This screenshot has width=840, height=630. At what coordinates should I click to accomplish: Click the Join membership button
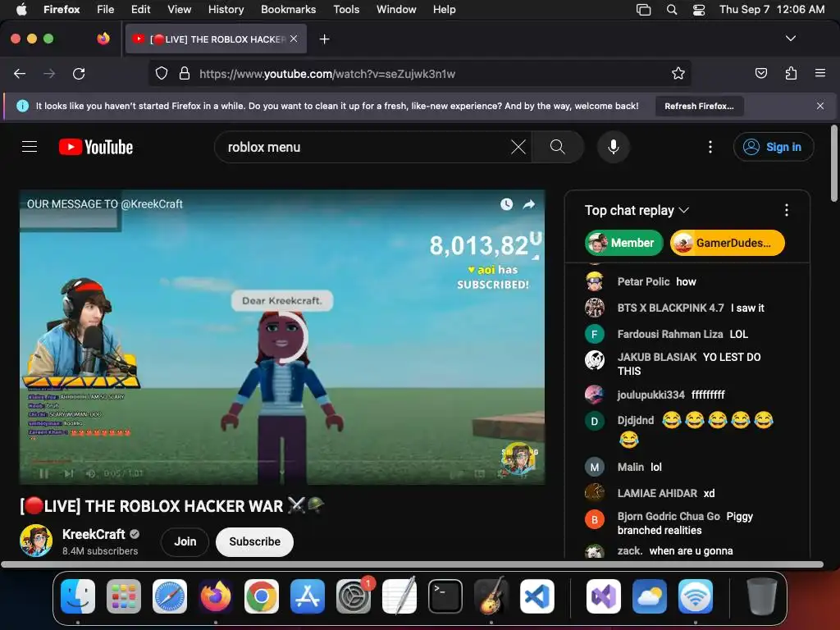185,541
